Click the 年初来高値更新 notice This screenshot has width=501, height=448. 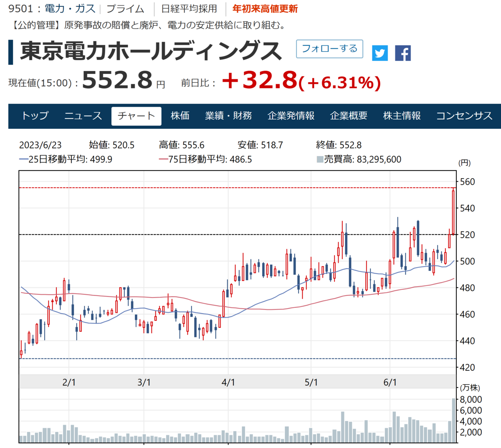pos(265,9)
